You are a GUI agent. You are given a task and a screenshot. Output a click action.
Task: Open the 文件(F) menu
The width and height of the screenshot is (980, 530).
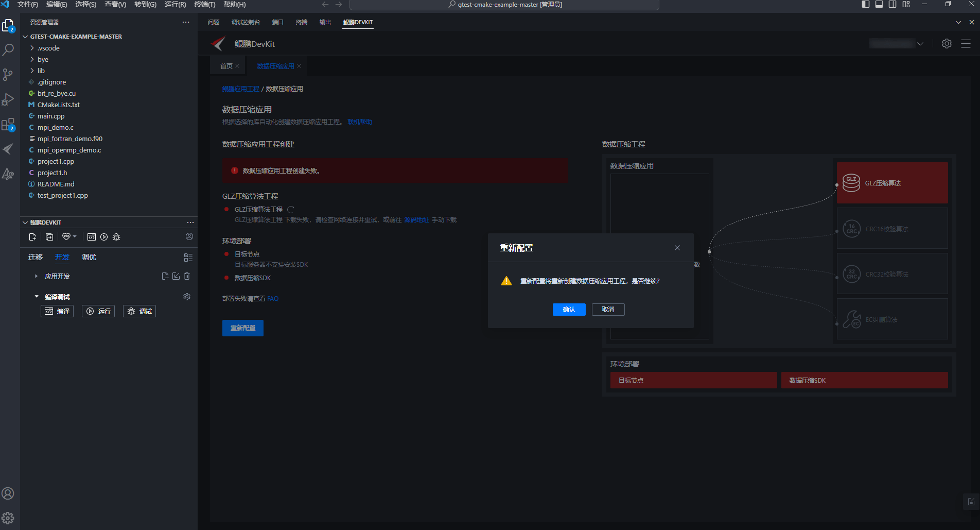coord(28,4)
